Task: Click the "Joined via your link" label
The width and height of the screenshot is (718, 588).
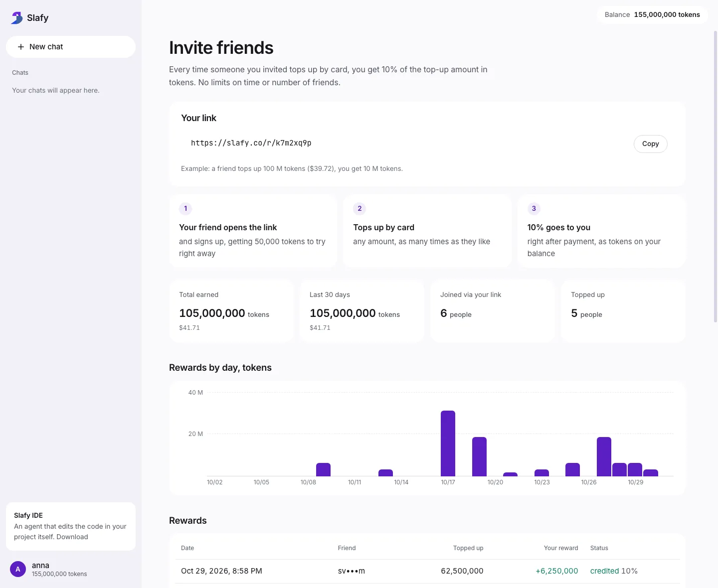Action: pos(471,294)
